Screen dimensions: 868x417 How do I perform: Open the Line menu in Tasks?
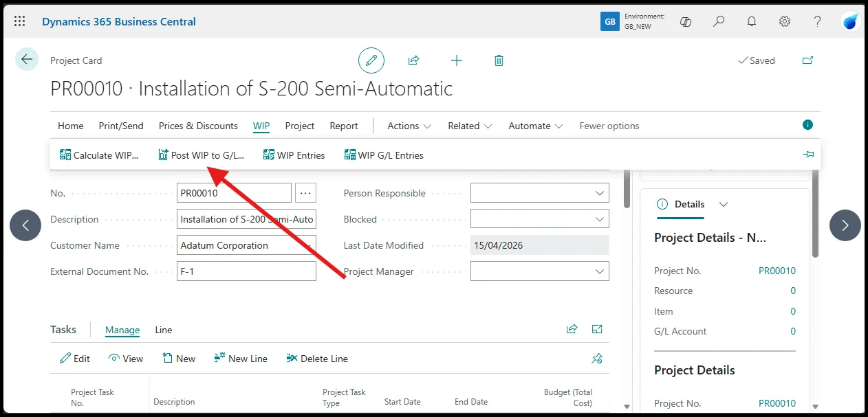[x=164, y=330]
